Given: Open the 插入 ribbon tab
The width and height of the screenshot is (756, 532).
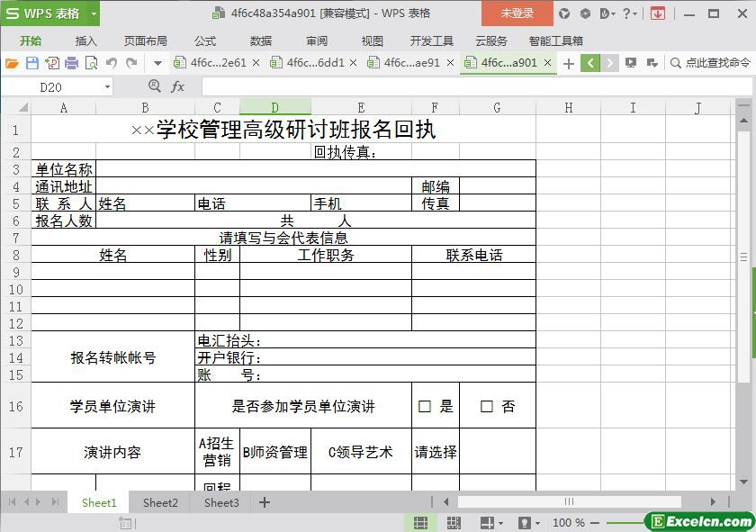Looking at the screenshot, I should pos(85,41).
